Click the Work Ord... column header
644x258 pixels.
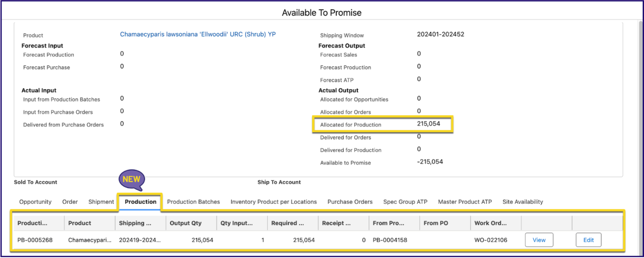point(496,223)
